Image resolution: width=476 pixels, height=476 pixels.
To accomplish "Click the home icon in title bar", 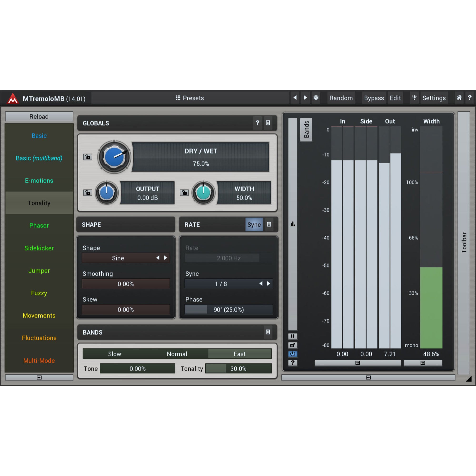I will point(459,98).
